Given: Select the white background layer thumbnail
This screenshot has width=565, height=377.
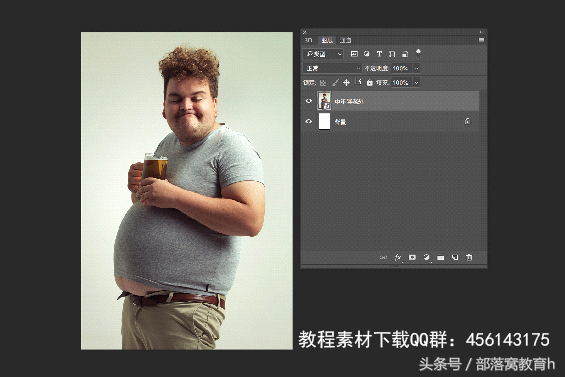Looking at the screenshot, I should pyautogui.click(x=324, y=121).
